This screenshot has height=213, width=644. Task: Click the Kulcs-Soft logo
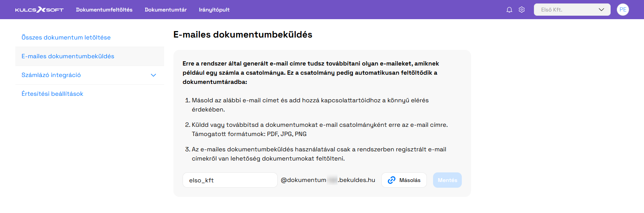point(39,10)
